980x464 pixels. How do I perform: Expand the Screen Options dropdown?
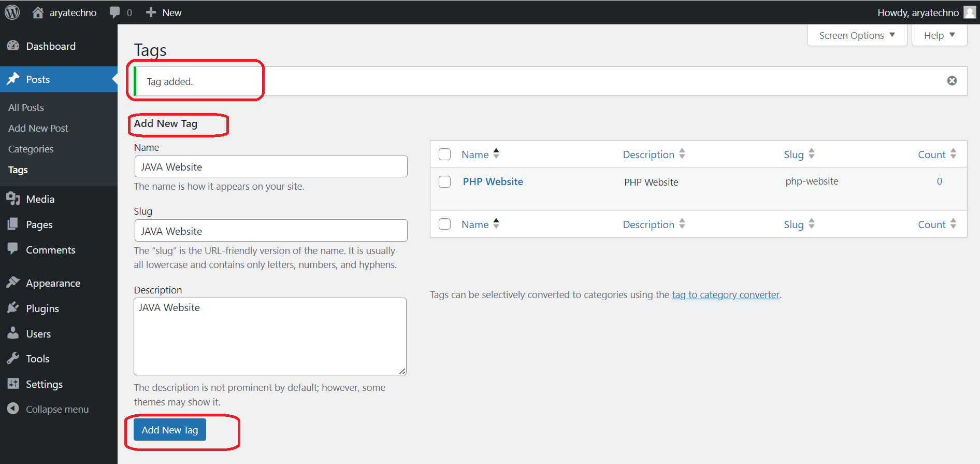pyautogui.click(x=857, y=35)
